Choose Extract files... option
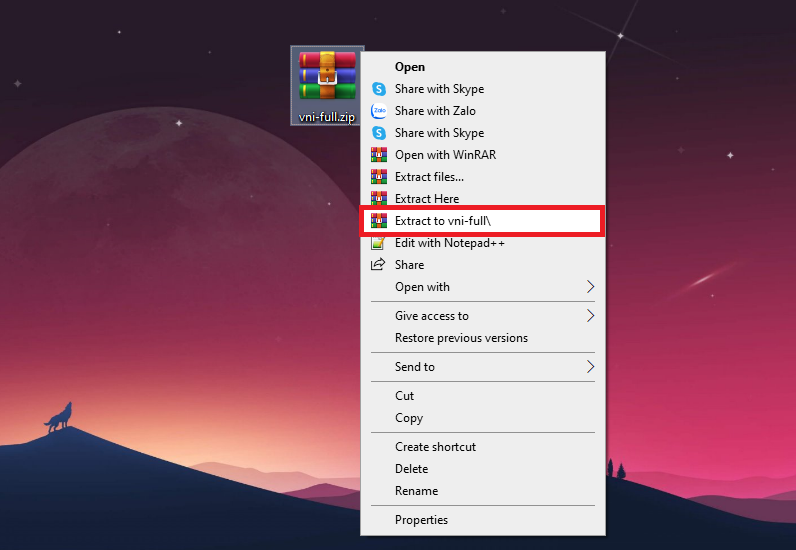796x550 pixels. tap(482, 177)
